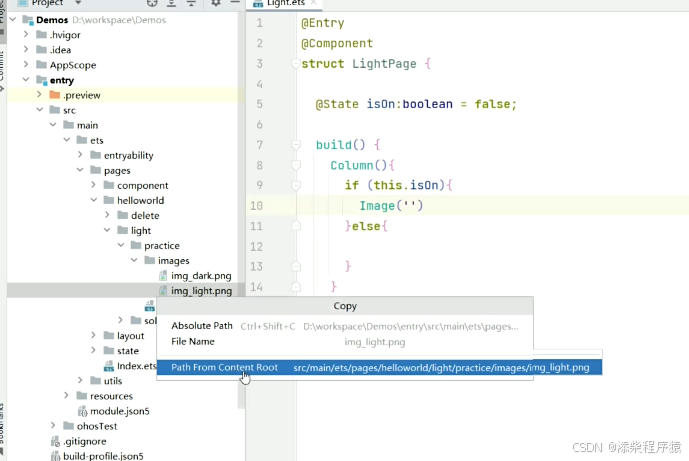Switch to the Light.ets editor tab
689x461 pixels.
point(285,3)
